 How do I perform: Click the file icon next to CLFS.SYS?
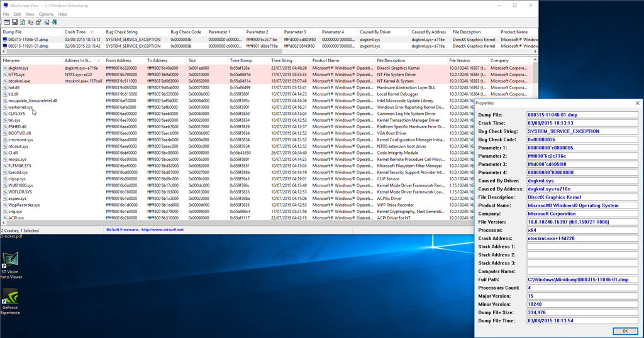click(x=5, y=114)
